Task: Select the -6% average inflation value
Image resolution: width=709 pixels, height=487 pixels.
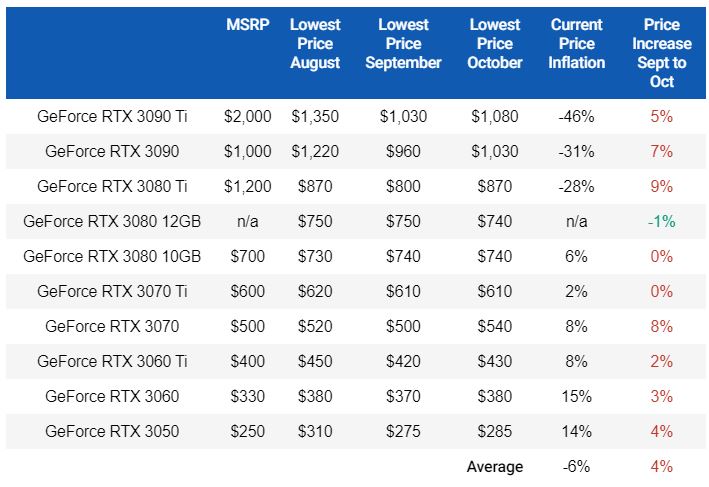Action: (577, 466)
